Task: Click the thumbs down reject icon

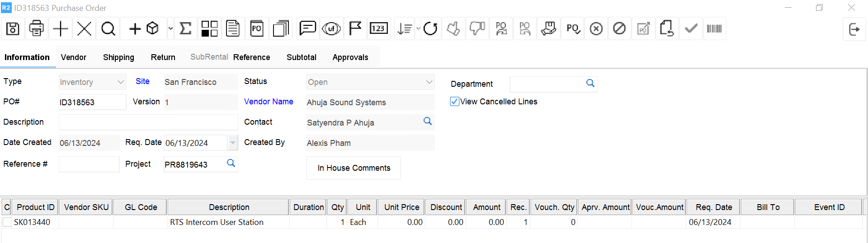Action: pos(477,29)
